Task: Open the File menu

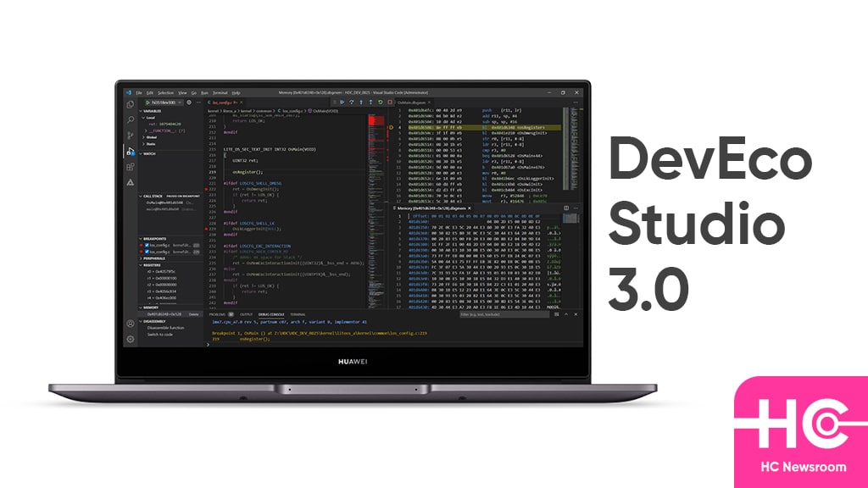Action: (139, 92)
